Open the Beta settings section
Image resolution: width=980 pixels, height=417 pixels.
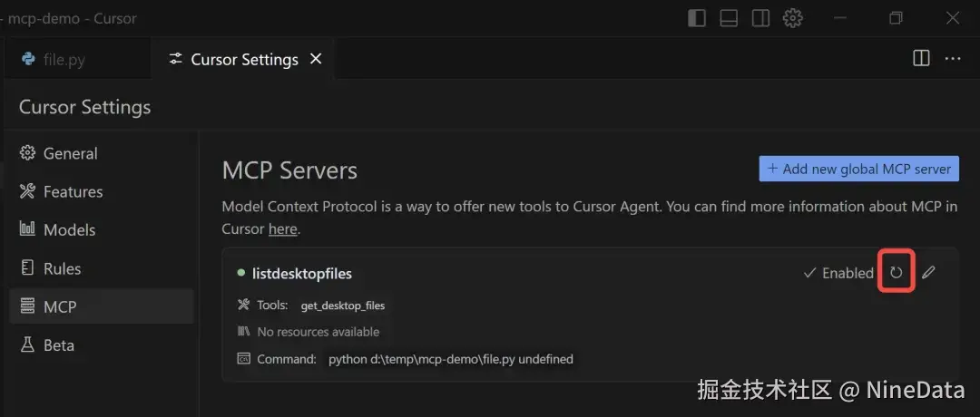tap(59, 345)
